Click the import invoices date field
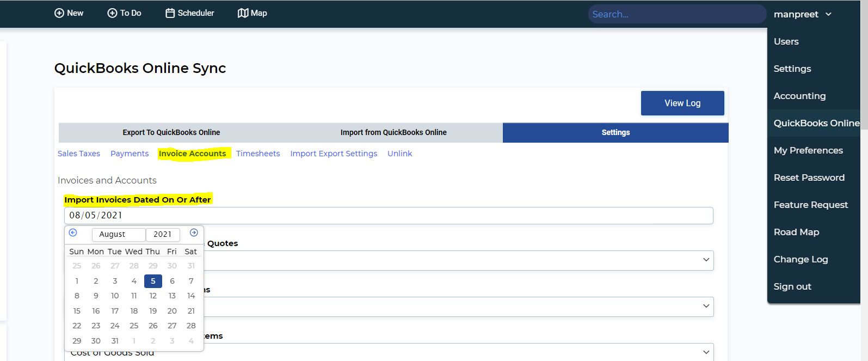Screen dimensions: 868x361 click(x=389, y=216)
